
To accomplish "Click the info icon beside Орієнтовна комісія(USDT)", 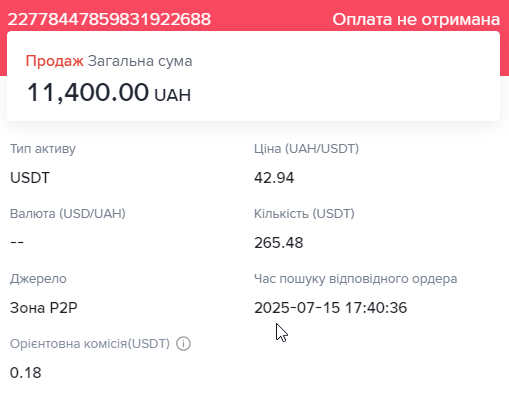I will [x=183, y=344].
